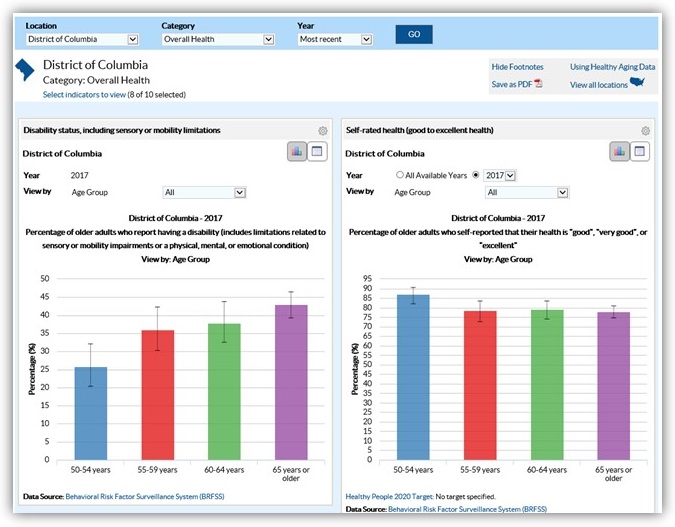This screenshot has height=527, width=675.
Task: Open the Select indicators to view link
Action: click(84, 95)
